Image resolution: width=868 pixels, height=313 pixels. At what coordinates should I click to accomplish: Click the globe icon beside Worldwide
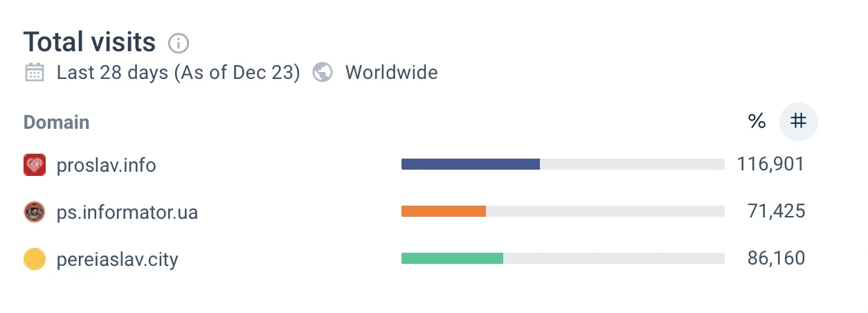pos(323,72)
